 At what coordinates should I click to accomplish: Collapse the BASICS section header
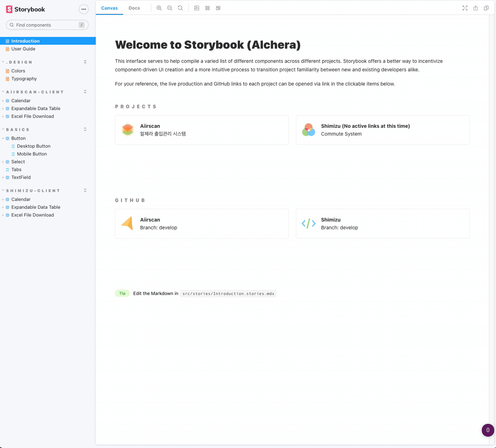18,130
